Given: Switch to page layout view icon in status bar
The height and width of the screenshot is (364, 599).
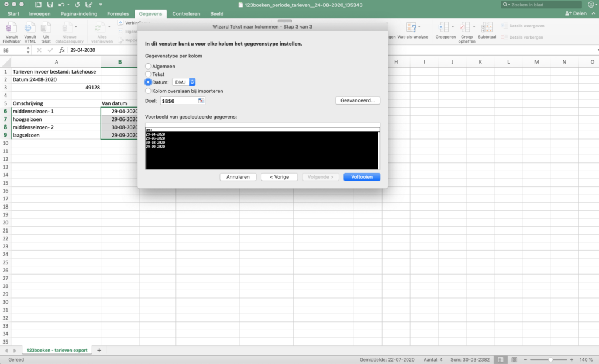Looking at the screenshot, I should (514, 359).
